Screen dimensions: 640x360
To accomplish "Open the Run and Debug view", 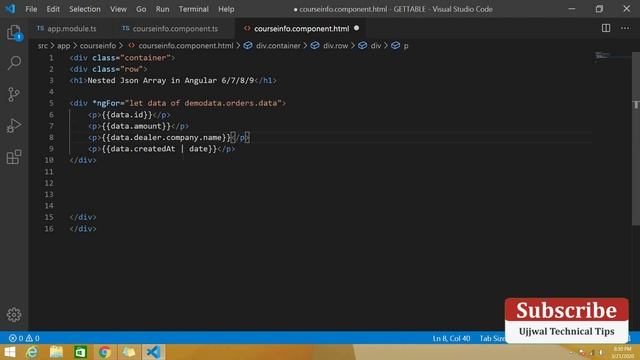I will coord(14,126).
